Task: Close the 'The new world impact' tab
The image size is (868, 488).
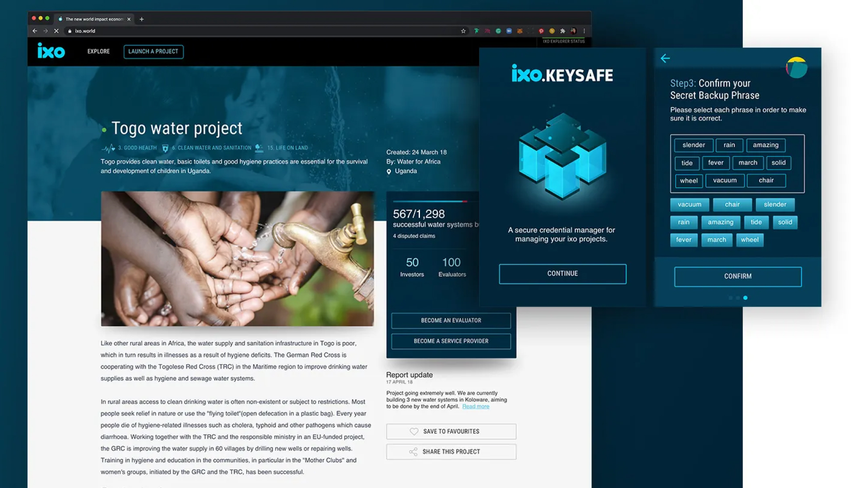Action: click(x=129, y=19)
